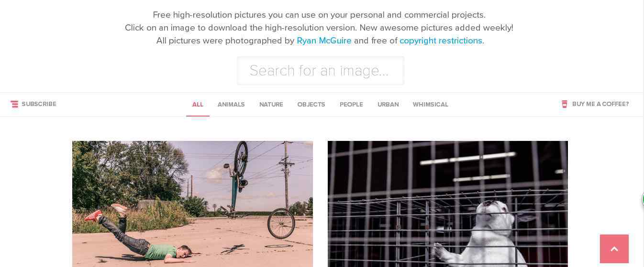Click the coffee cup icon
Image resolution: width=644 pixels, height=267 pixels.
tap(565, 104)
